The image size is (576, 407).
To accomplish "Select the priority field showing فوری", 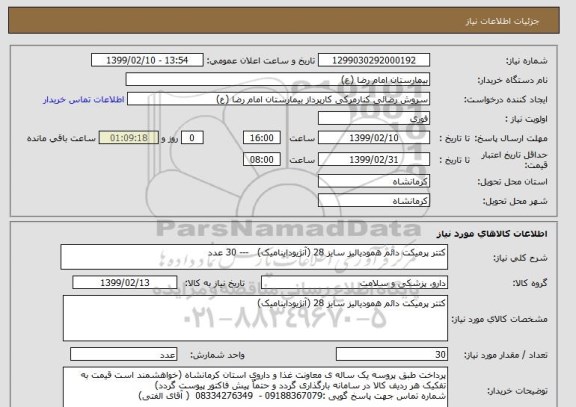I will coord(374,119).
